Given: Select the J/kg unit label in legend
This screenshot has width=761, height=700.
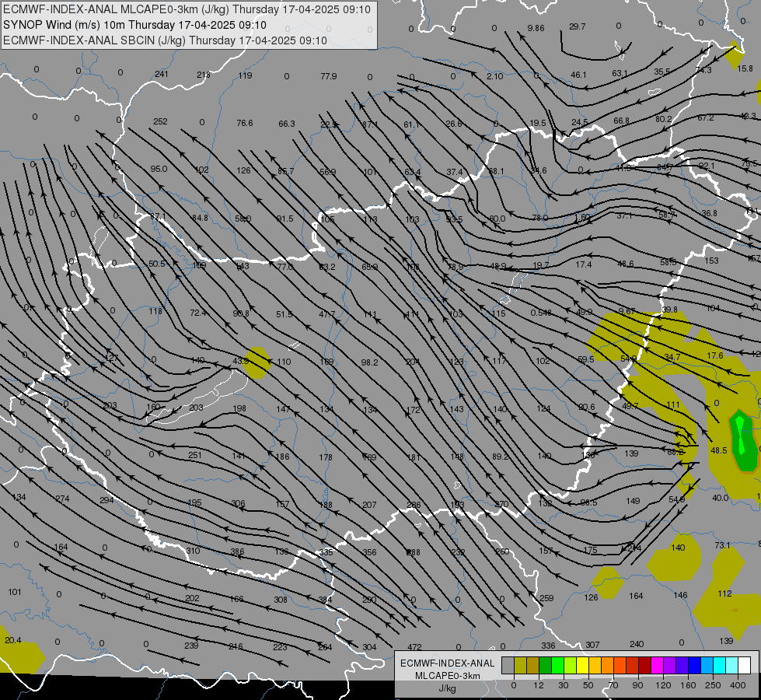Looking at the screenshot, I should pyautogui.click(x=447, y=688).
